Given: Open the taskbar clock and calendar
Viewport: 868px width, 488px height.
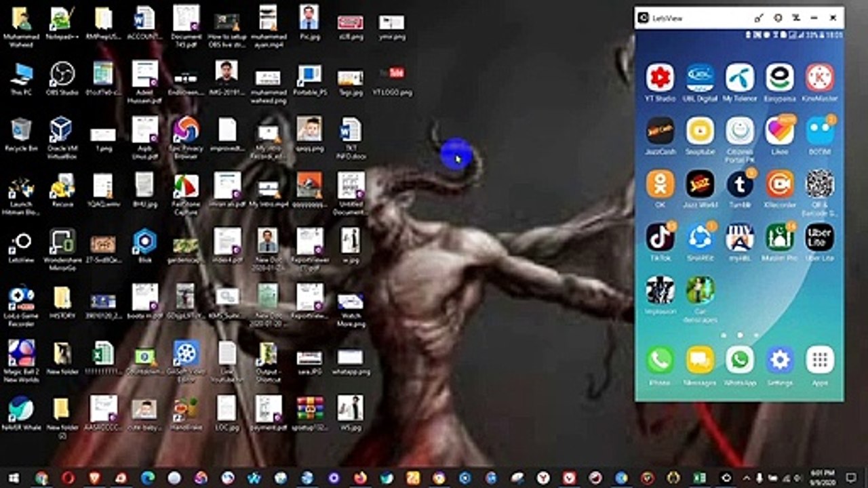Looking at the screenshot, I should (x=821, y=478).
